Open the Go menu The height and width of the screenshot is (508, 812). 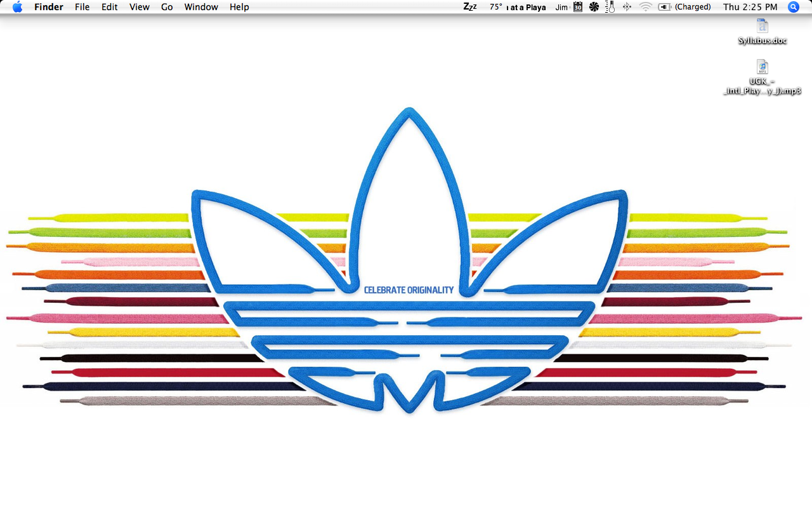167,7
